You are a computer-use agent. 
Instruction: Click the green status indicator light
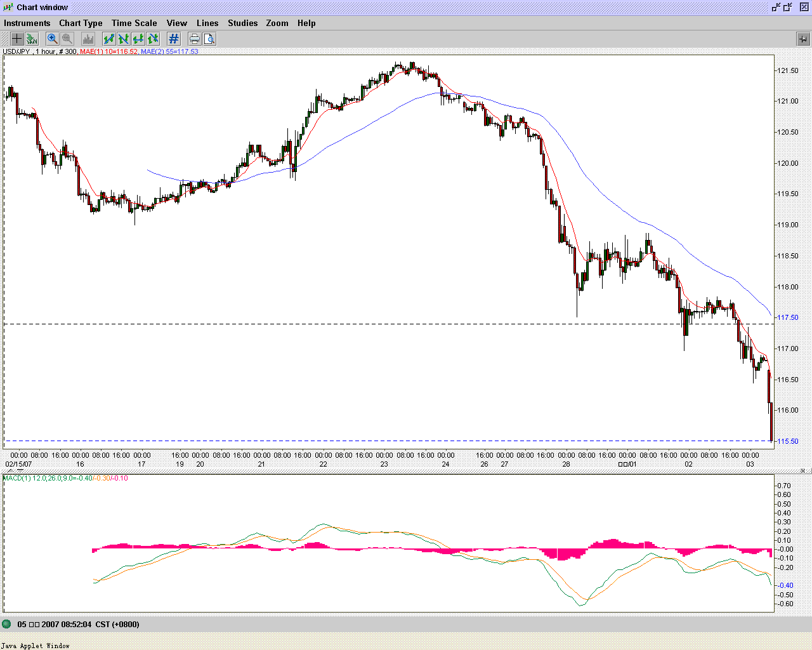[7, 624]
